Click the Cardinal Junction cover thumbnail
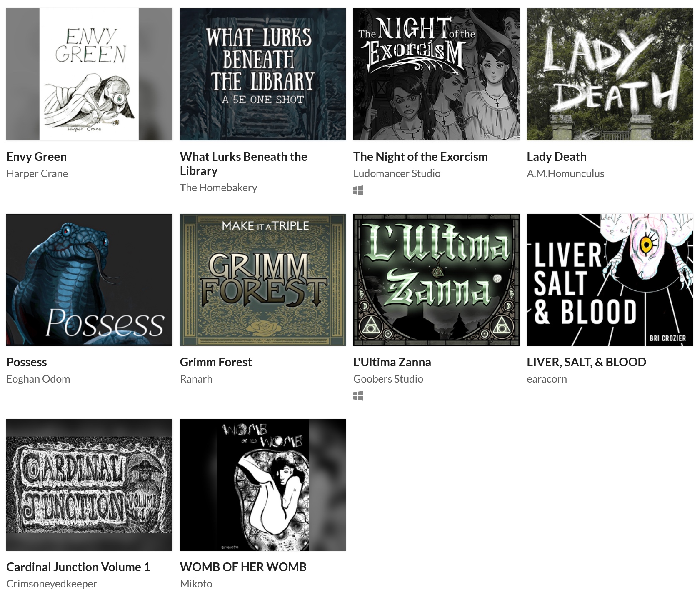This screenshot has width=700, height=595. (x=89, y=485)
